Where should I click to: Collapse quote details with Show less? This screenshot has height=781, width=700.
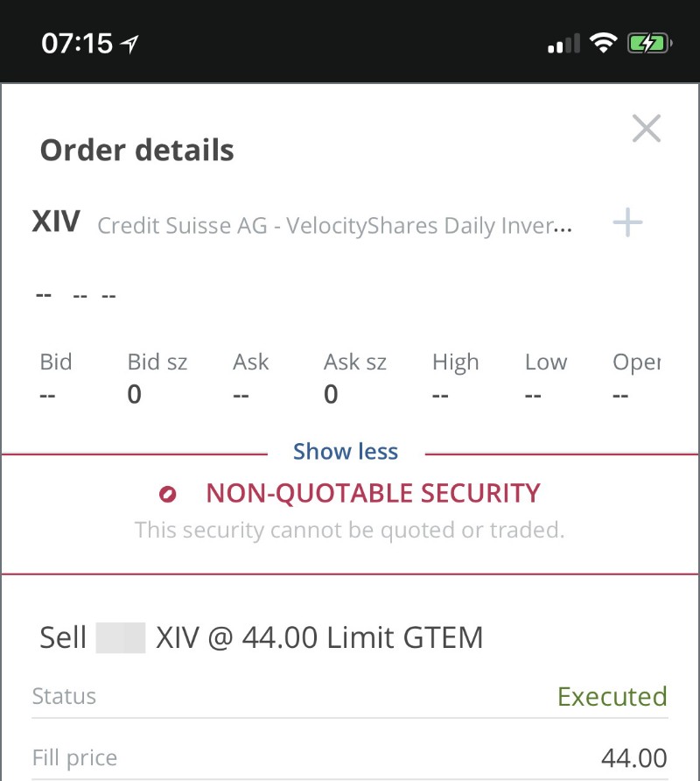pos(346,452)
